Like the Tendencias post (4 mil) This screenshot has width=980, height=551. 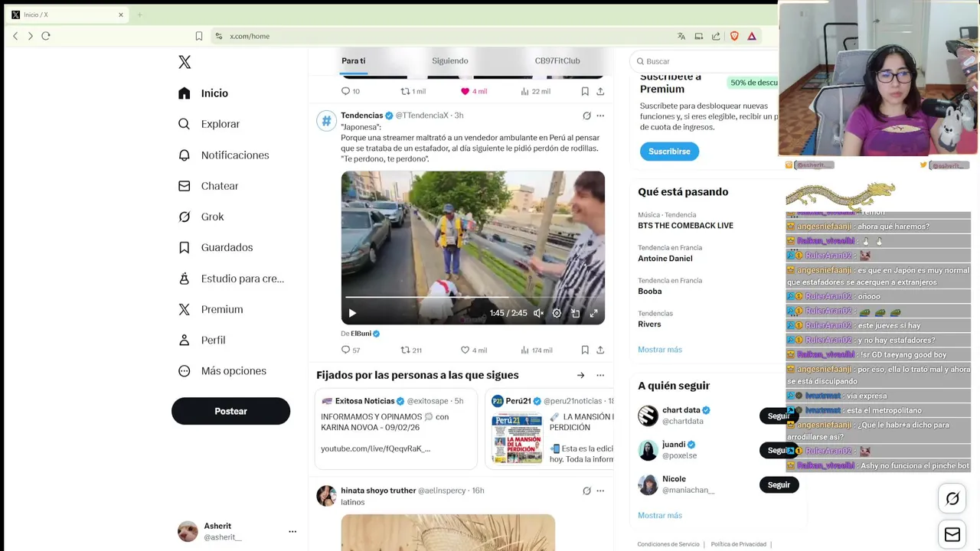(x=473, y=350)
